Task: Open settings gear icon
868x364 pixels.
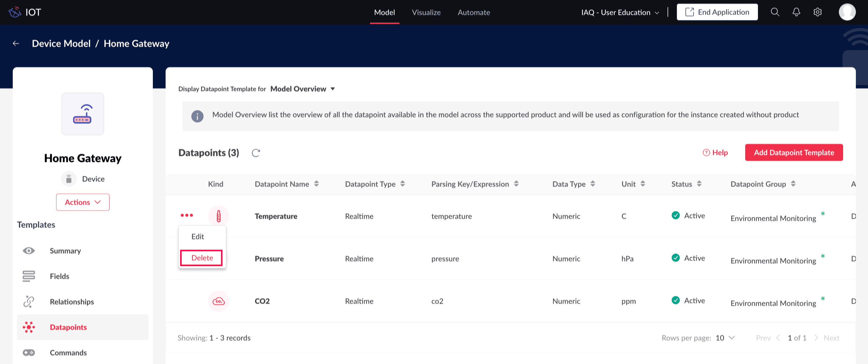Action: tap(817, 12)
